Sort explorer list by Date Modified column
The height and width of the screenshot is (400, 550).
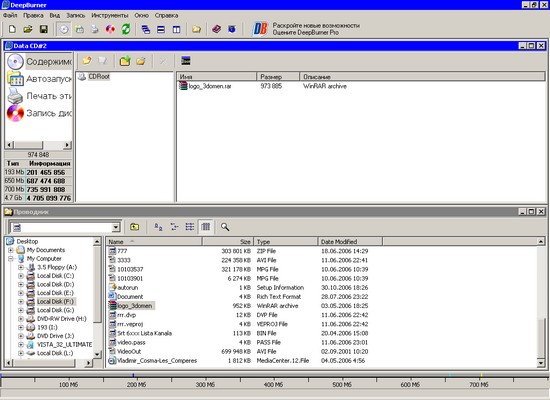[350, 242]
